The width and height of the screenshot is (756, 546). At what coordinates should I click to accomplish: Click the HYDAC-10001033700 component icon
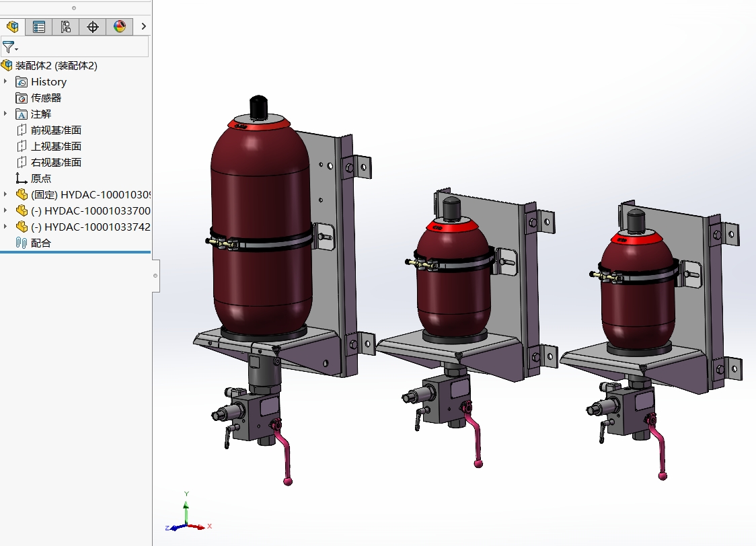click(x=22, y=210)
